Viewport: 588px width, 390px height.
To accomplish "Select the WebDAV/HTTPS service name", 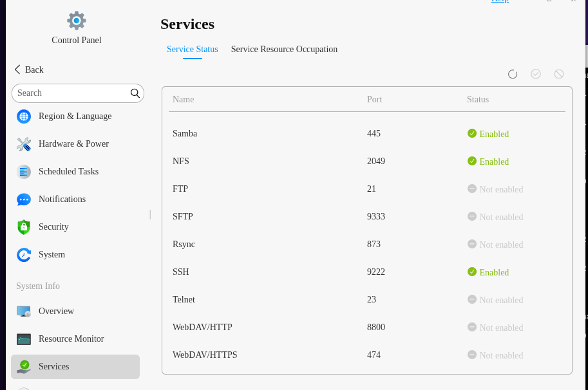I will 205,355.
